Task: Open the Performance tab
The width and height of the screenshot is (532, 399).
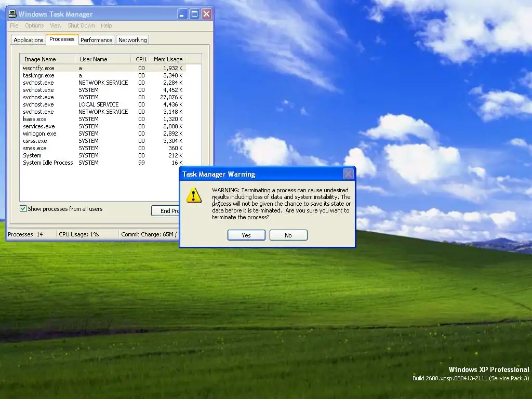Action: tap(96, 40)
